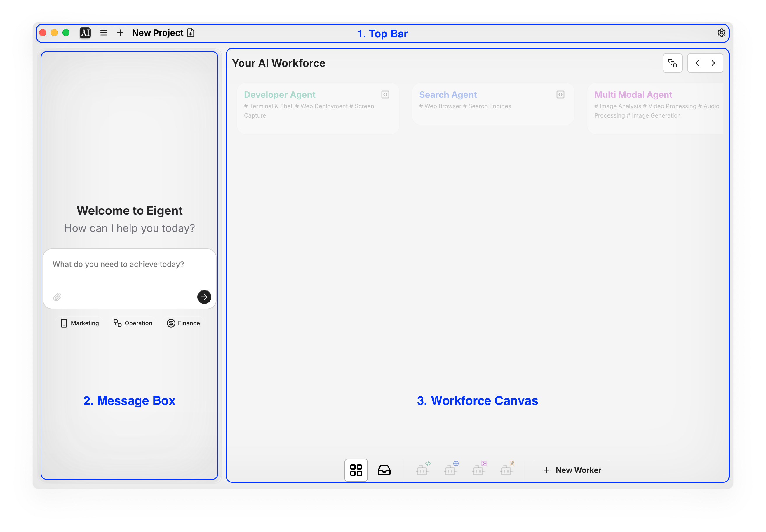Select the browser globe robot icon

[x=451, y=469]
